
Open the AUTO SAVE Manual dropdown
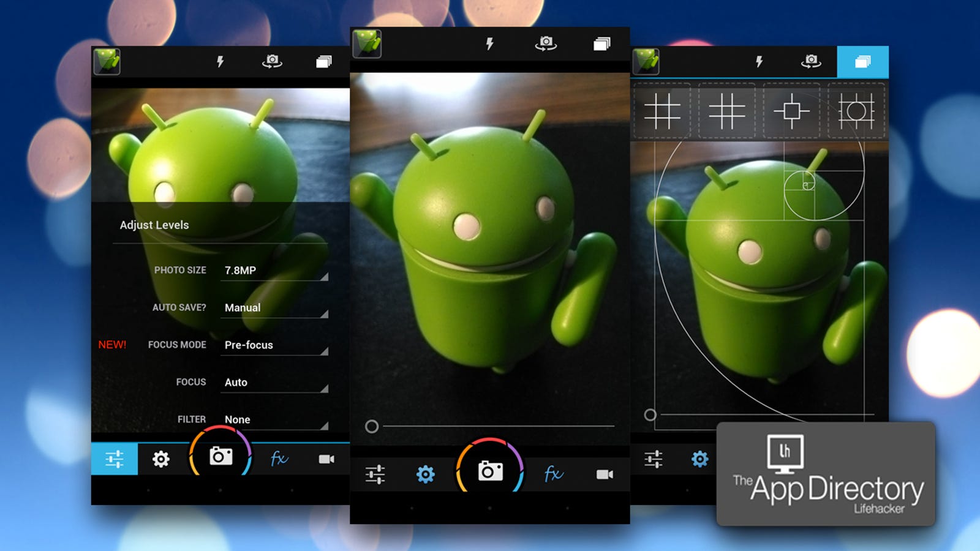(274, 307)
